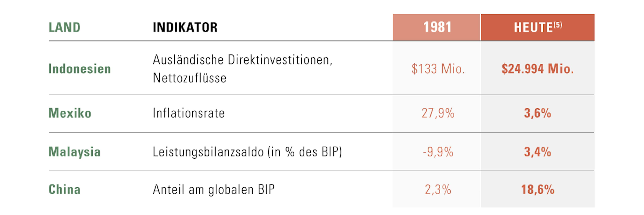Click the footnote (5) superscript marker

pos(558,25)
